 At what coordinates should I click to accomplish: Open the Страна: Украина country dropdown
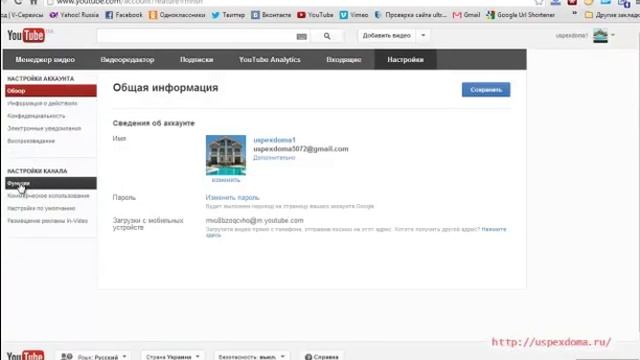tap(172, 356)
